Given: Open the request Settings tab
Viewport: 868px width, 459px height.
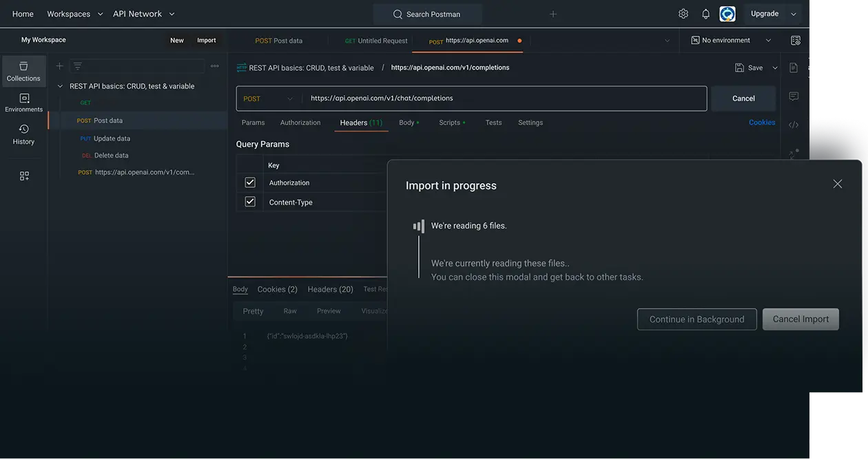Looking at the screenshot, I should coord(530,122).
